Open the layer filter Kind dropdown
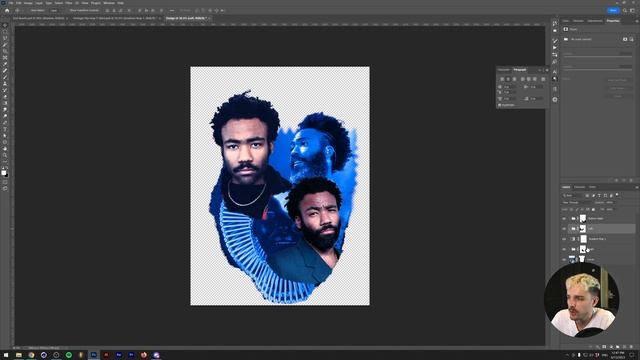Screen dimensions: 640x360 (572, 196)
